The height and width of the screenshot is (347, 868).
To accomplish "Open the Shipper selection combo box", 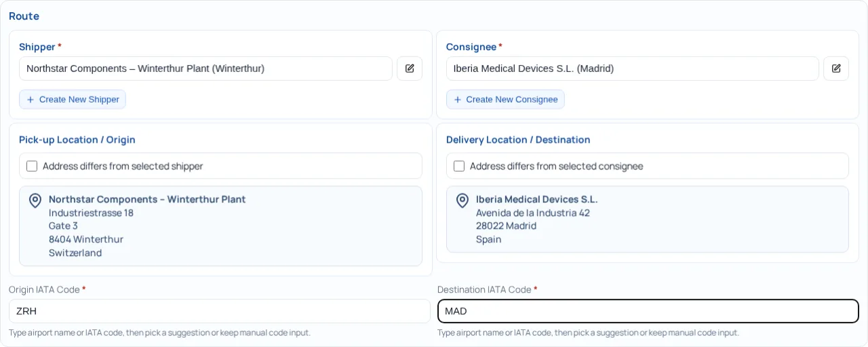I will point(205,69).
